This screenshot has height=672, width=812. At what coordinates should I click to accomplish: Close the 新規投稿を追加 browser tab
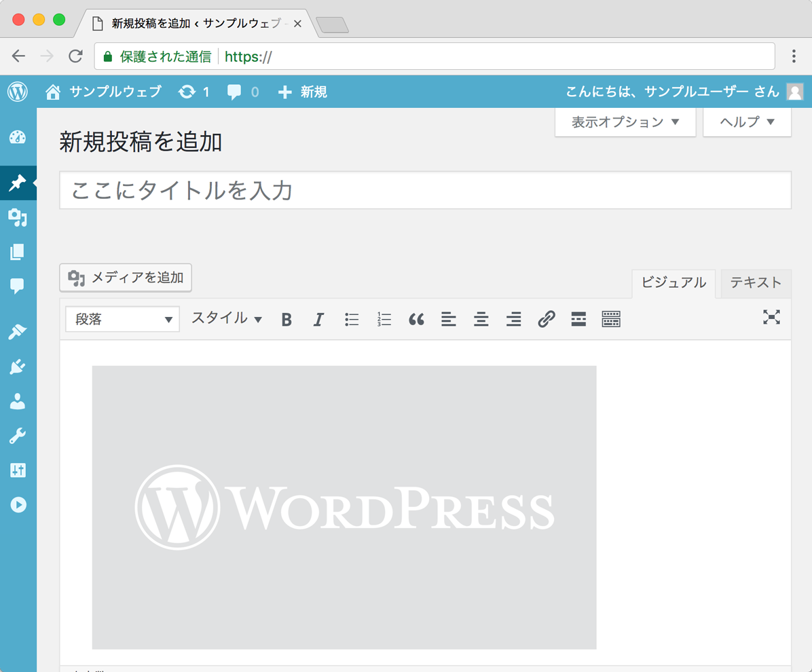(297, 24)
